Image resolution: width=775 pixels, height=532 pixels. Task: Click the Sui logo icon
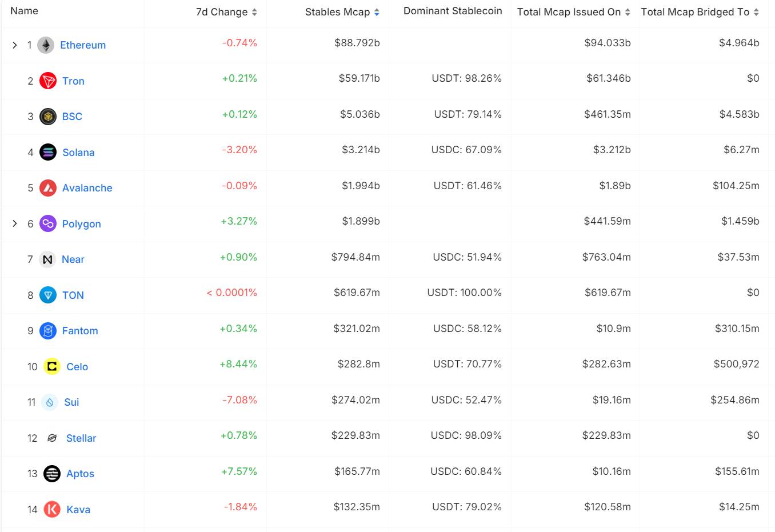[50, 402]
